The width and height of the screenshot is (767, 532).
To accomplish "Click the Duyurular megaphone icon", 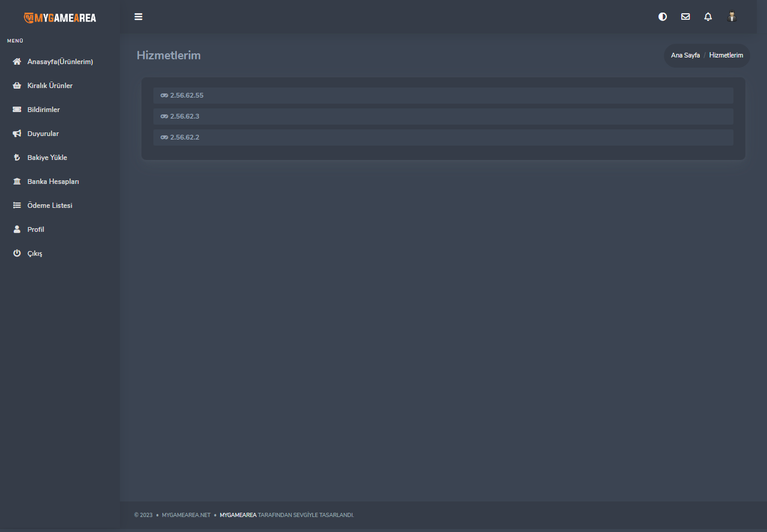I will point(17,134).
